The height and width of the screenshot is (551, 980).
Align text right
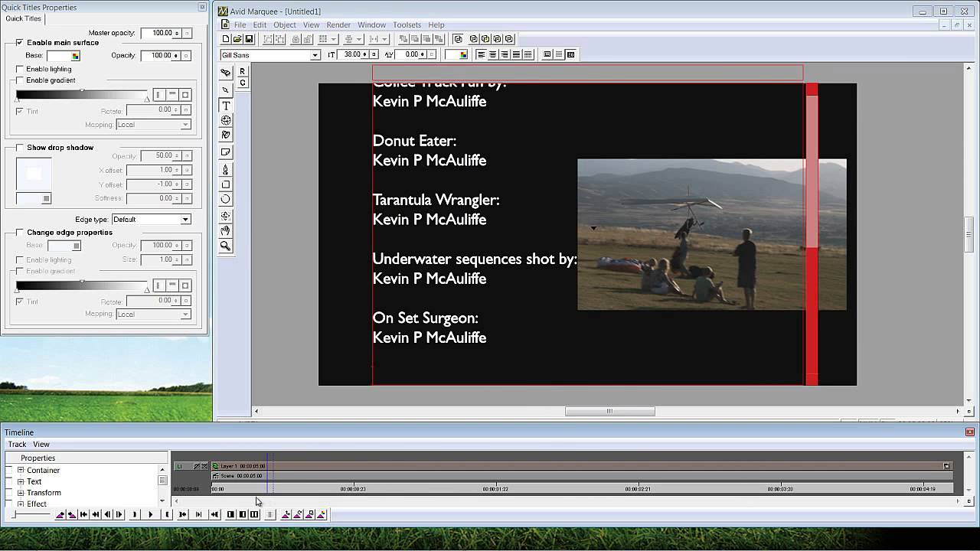504,54
